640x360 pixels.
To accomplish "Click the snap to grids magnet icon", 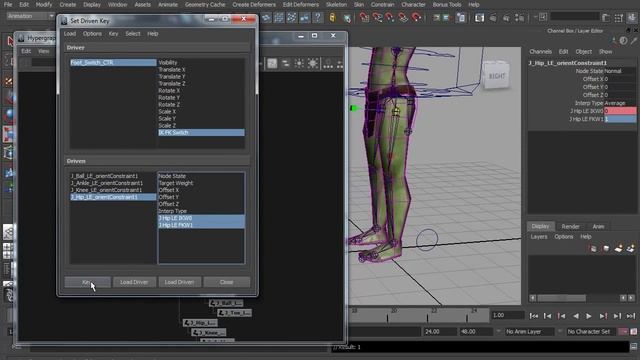I will pos(364,18).
